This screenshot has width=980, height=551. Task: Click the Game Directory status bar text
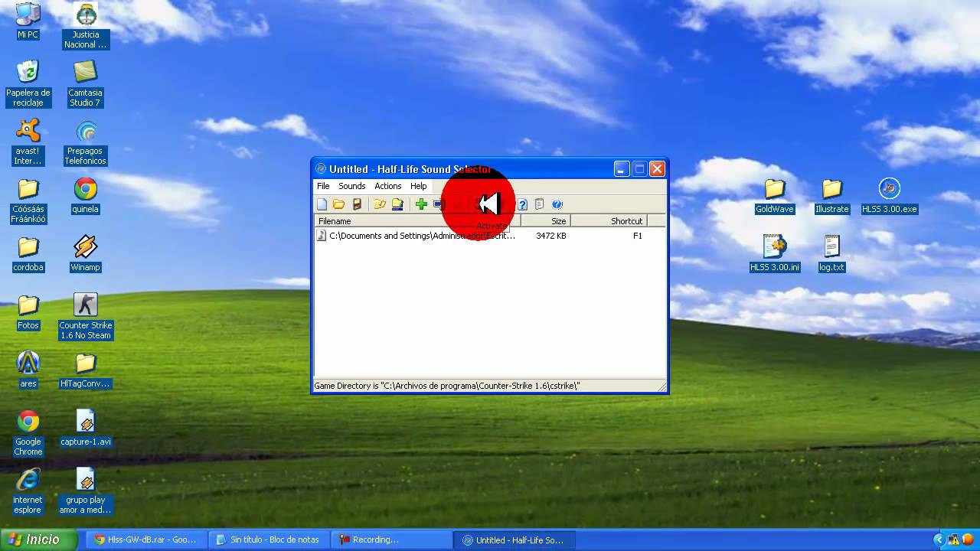(x=447, y=386)
